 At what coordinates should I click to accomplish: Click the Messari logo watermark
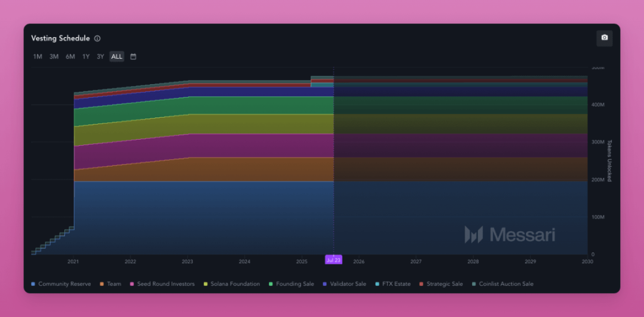[x=509, y=235]
